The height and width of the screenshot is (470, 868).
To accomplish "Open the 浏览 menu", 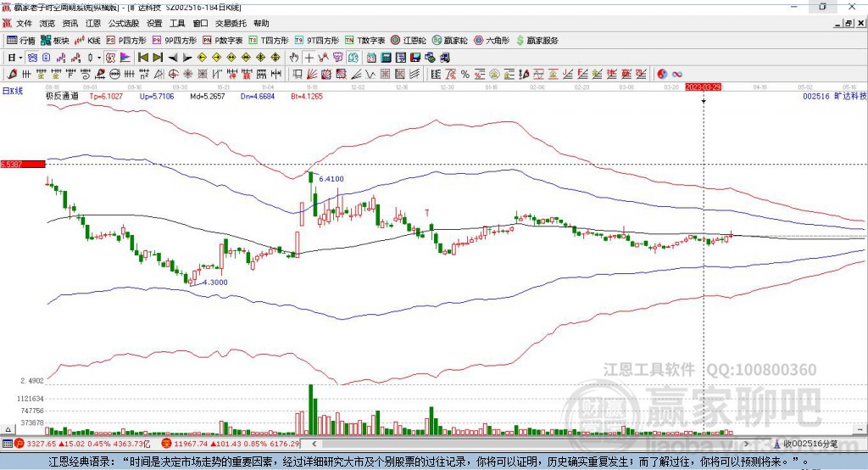I will pyautogui.click(x=47, y=23).
